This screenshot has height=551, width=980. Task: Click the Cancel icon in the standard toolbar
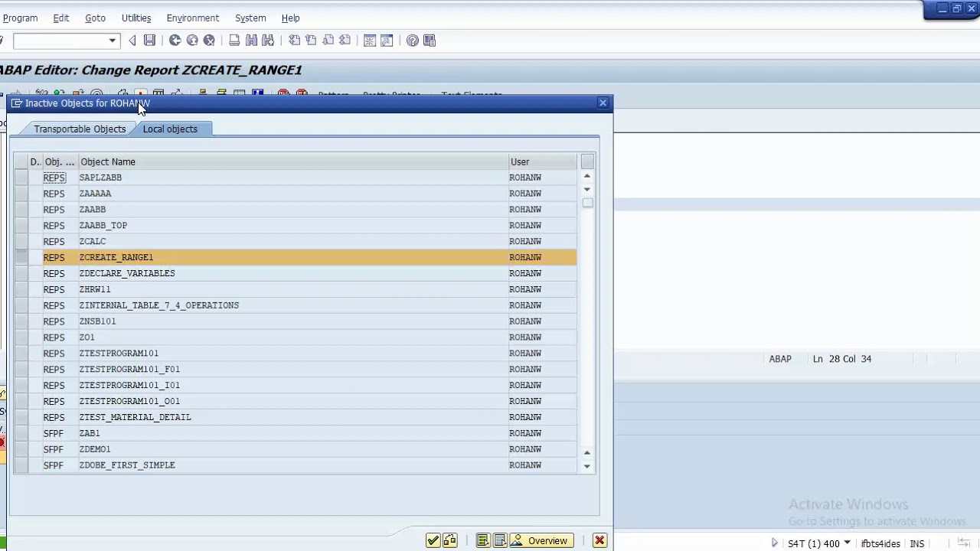[x=209, y=41]
